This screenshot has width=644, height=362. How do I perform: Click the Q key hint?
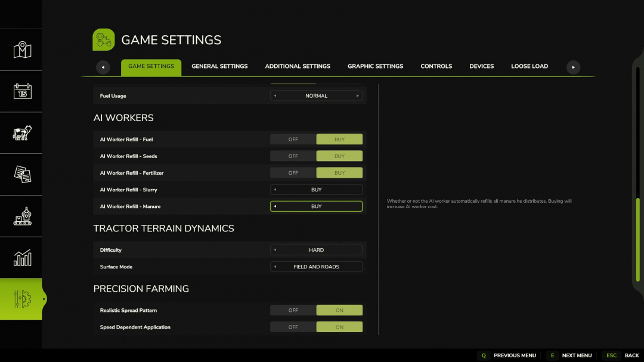[484, 355]
